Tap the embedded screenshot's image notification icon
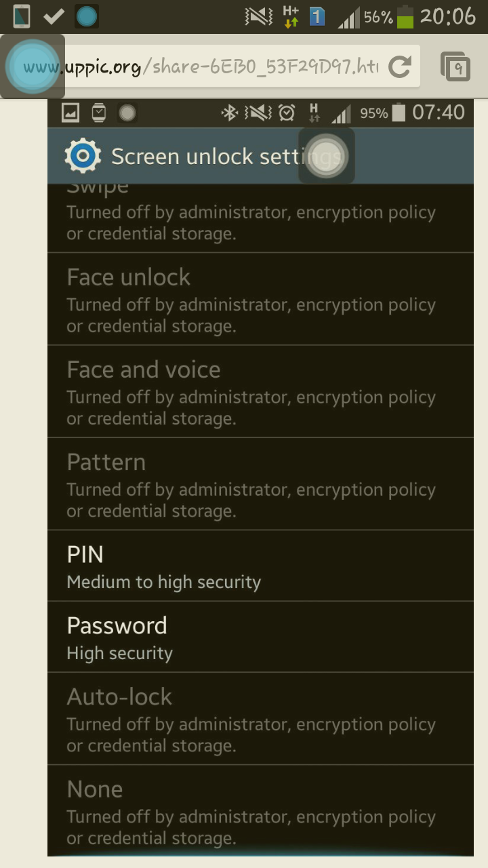The width and height of the screenshot is (488, 868). pyautogui.click(x=70, y=113)
